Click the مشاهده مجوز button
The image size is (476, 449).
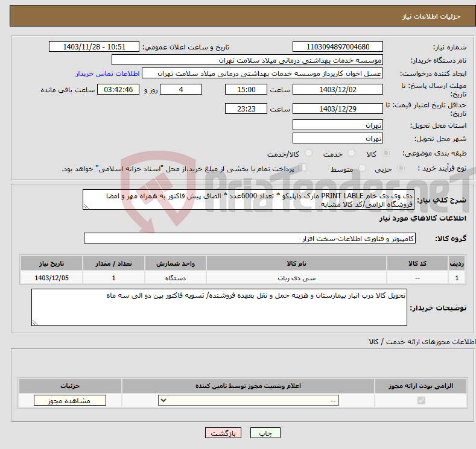[x=70, y=401]
